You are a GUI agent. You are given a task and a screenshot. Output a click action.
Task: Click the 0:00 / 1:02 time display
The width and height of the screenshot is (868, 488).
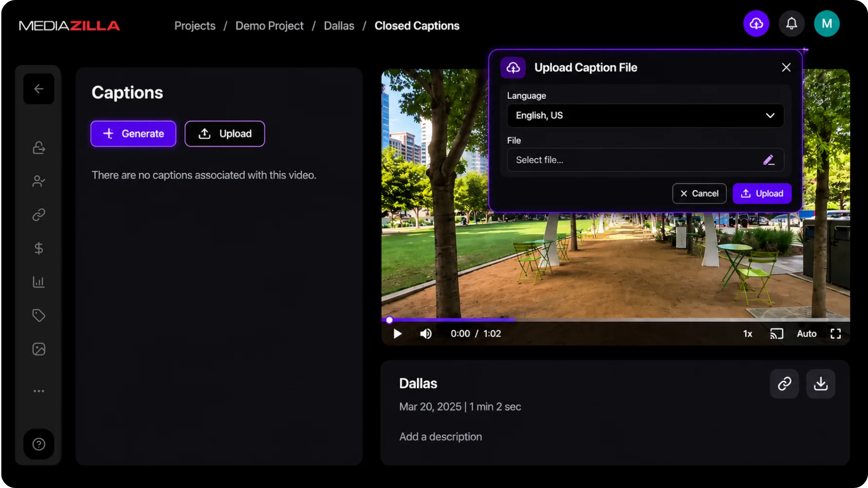(475, 334)
